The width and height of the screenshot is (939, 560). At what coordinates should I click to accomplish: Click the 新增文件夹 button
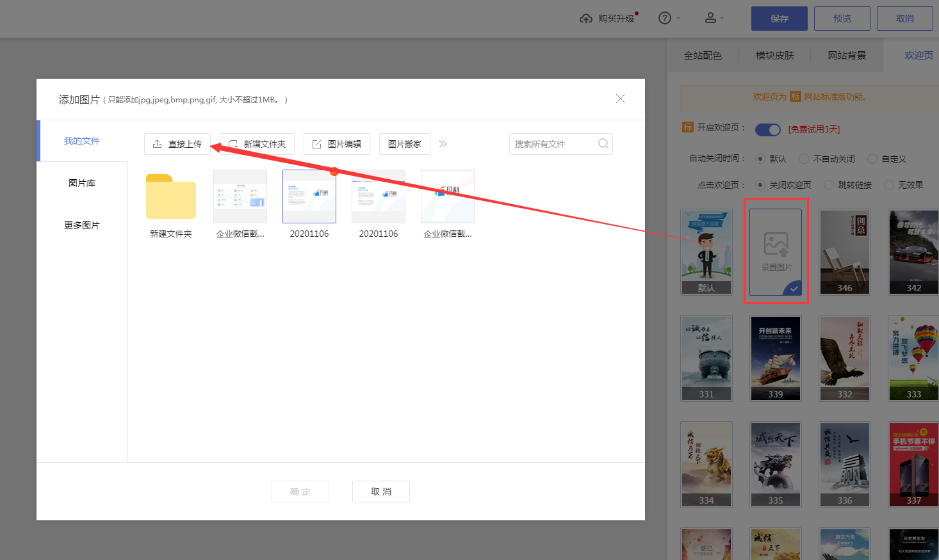point(257,144)
